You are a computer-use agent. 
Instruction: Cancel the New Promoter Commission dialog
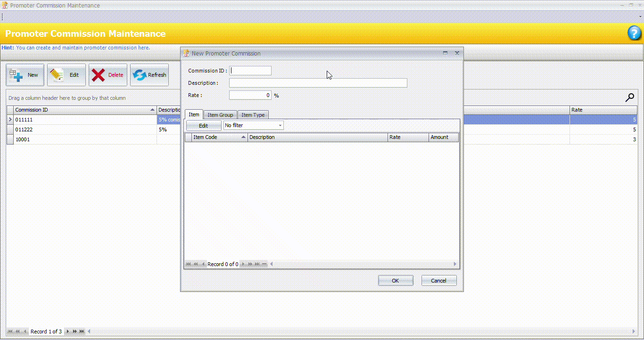point(438,281)
